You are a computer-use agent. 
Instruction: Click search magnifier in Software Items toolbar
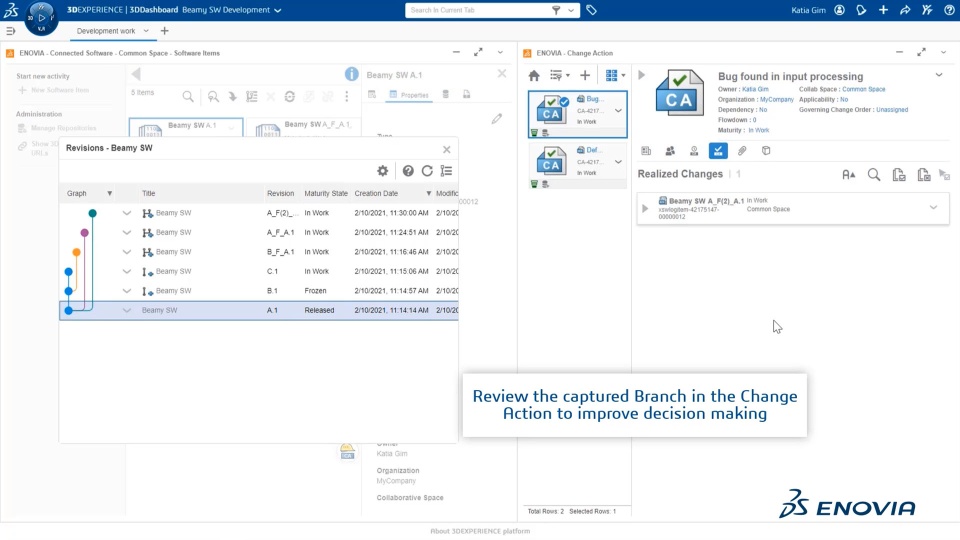[188, 97]
